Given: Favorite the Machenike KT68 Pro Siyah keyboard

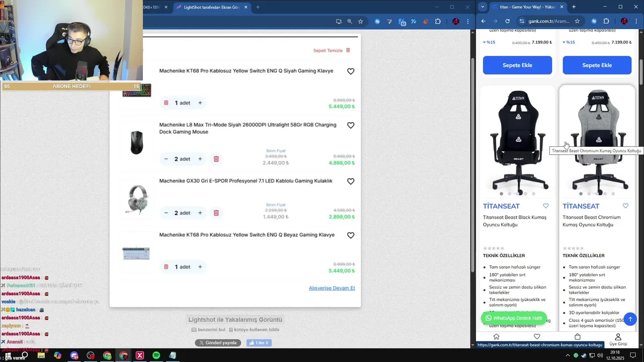Looking at the screenshot, I should point(351,71).
